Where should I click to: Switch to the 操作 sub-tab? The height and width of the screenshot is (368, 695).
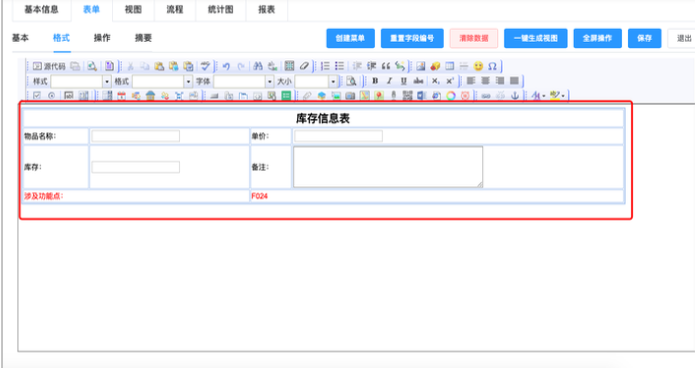102,38
